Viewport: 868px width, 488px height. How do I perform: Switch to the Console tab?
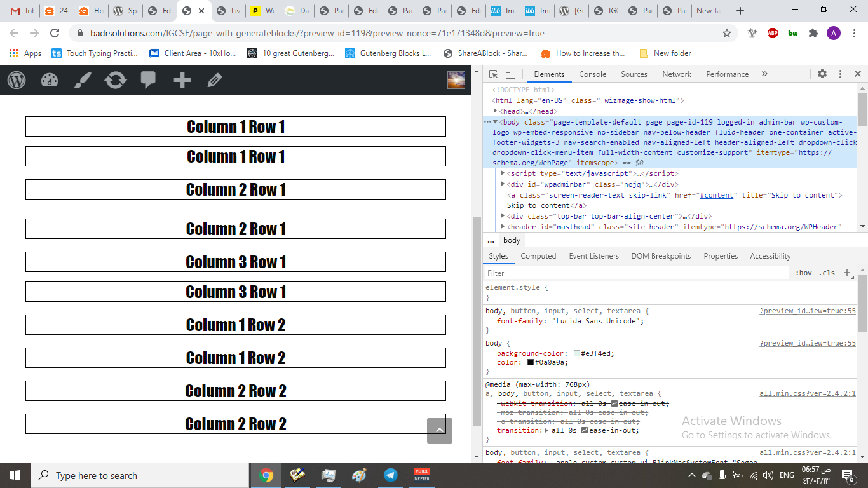click(593, 74)
